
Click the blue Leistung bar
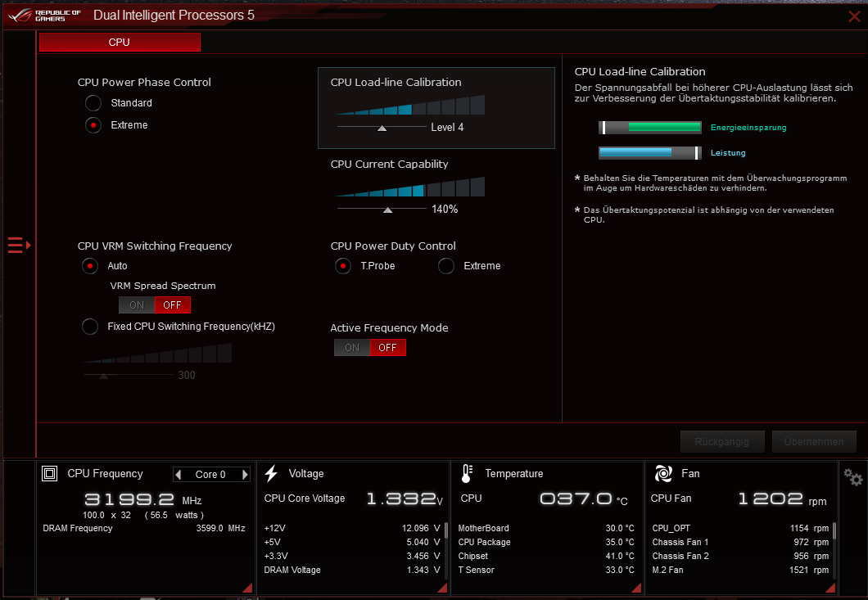[650, 153]
